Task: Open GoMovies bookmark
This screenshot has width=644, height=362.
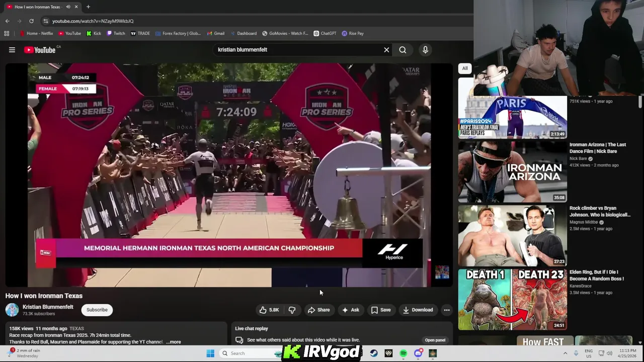Action: pyautogui.click(x=285, y=33)
